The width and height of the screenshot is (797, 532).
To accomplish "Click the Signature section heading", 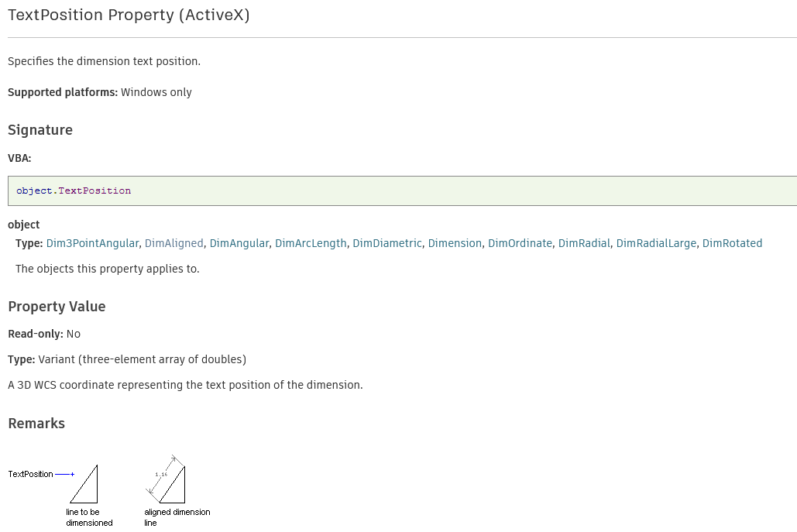I will 40,130.
